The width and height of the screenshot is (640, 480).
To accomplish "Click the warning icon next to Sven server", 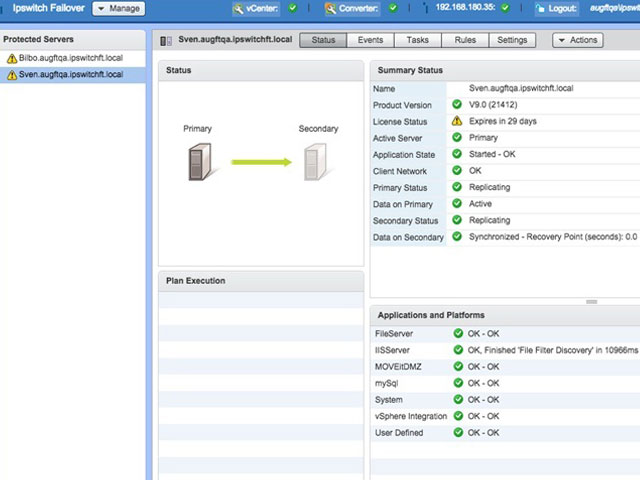I will pyautogui.click(x=12, y=75).
